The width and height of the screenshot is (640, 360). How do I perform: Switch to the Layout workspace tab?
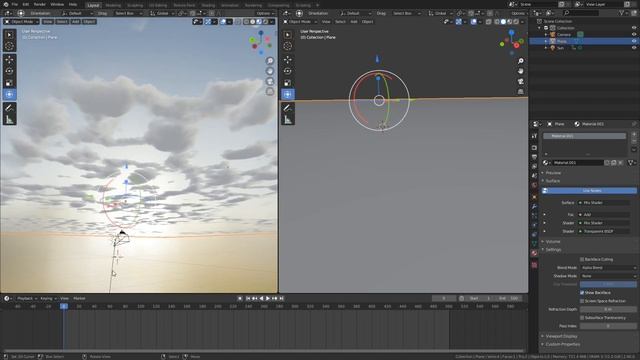pos(93,5)
